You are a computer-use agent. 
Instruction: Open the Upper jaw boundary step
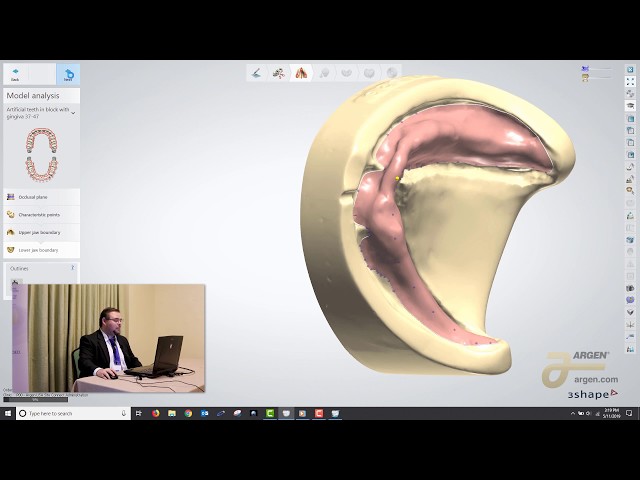(x=42, y=232)
